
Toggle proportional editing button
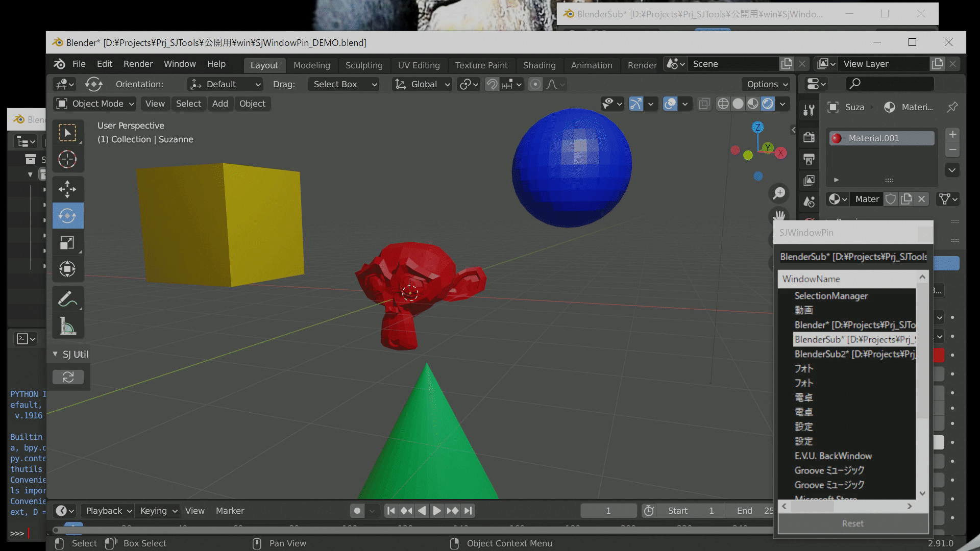click(x=535, y=84)
